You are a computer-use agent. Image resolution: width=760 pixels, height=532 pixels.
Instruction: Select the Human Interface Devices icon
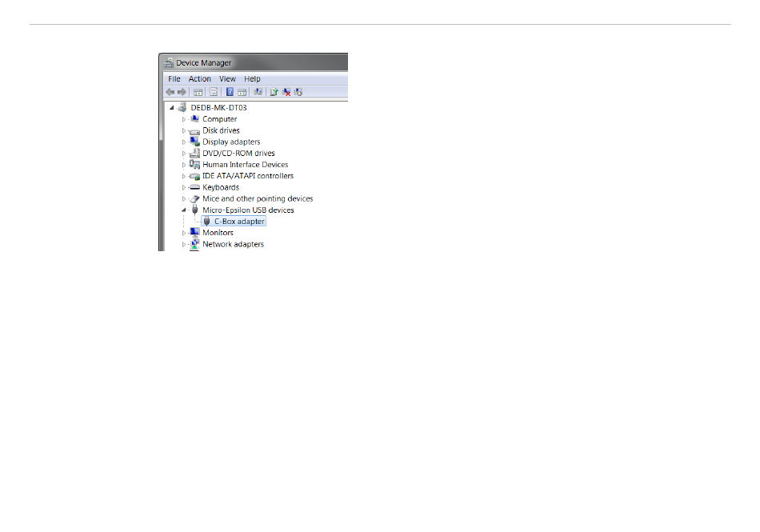(195, 164)
